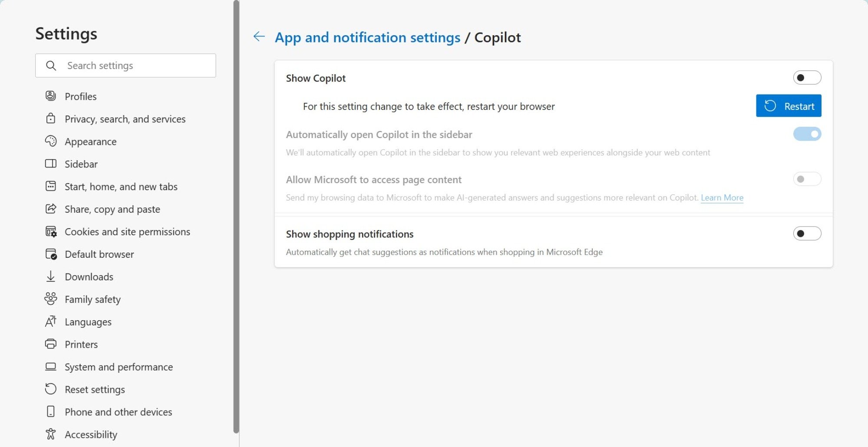The image size is (868, 447).
Task: Click the Family safety icon
Action: 51,299
